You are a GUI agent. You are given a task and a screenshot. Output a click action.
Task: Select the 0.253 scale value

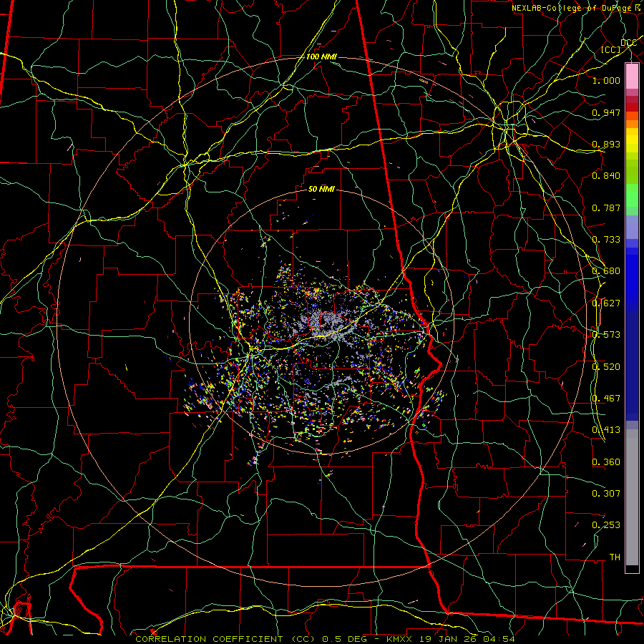click(x=606, y=525)
